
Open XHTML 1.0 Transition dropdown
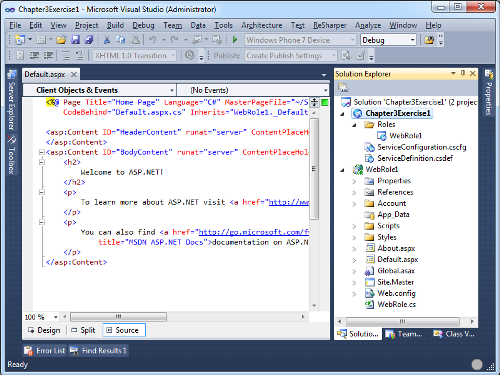[173, 55]
